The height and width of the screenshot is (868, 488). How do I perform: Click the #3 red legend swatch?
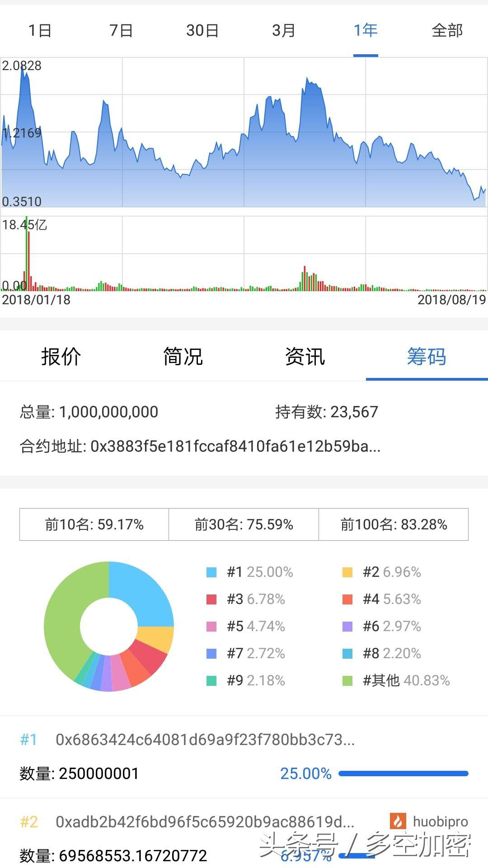tap(211, 599)
